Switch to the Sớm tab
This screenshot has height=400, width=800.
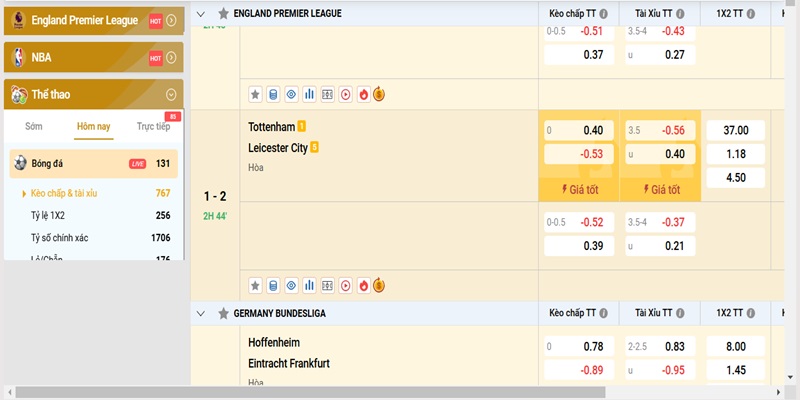point(34,126)
